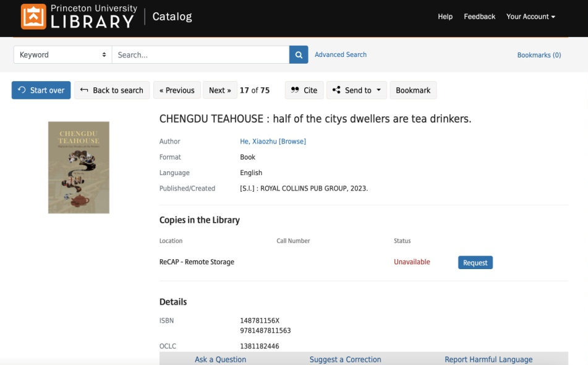Open the Feedback menu item

(x=479, y=17)
